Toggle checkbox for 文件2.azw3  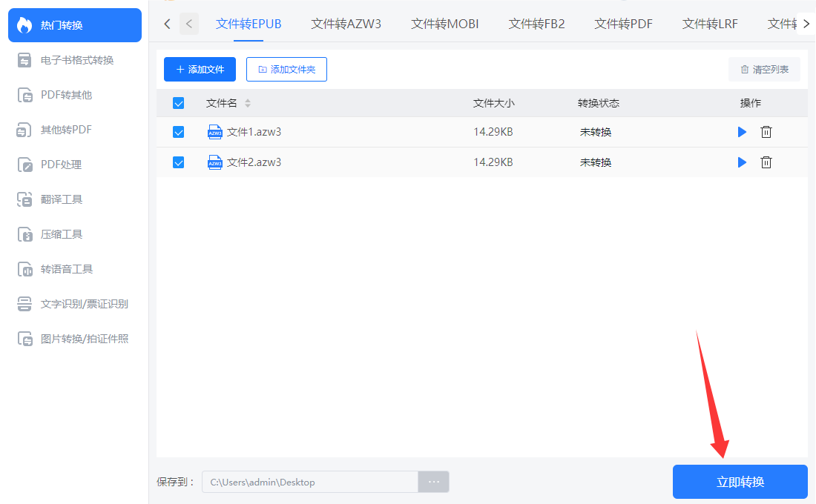coord(179,163)
